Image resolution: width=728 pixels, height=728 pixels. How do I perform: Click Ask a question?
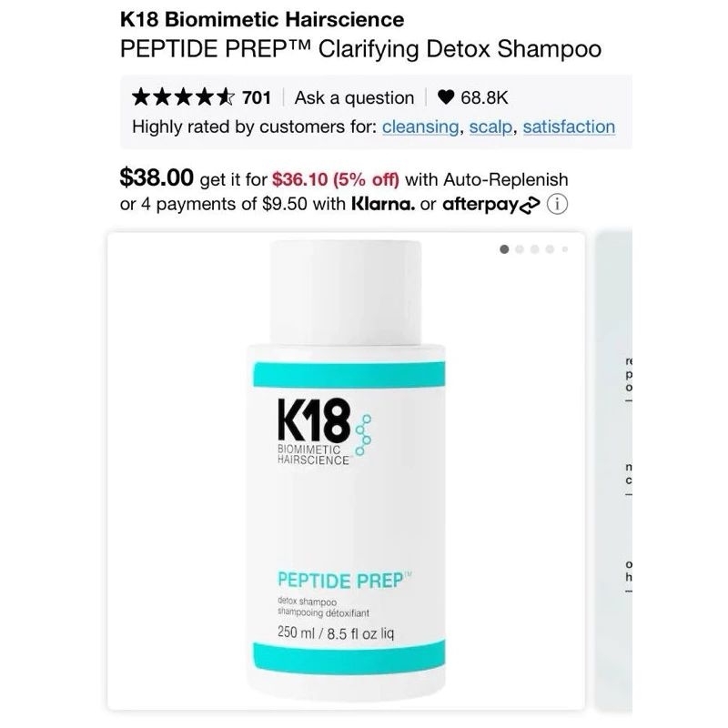(354, 98)
